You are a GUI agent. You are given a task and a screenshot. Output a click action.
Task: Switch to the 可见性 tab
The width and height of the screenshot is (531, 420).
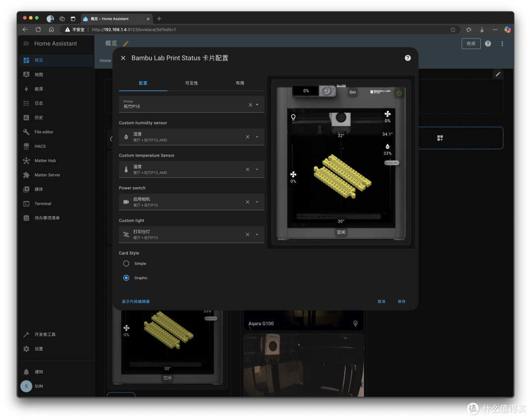point(191,83)
